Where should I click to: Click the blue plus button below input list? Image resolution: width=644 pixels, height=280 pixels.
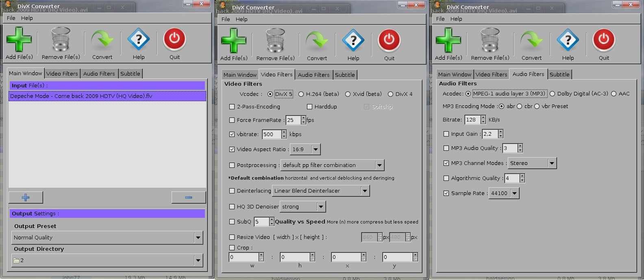coord(26,198)
